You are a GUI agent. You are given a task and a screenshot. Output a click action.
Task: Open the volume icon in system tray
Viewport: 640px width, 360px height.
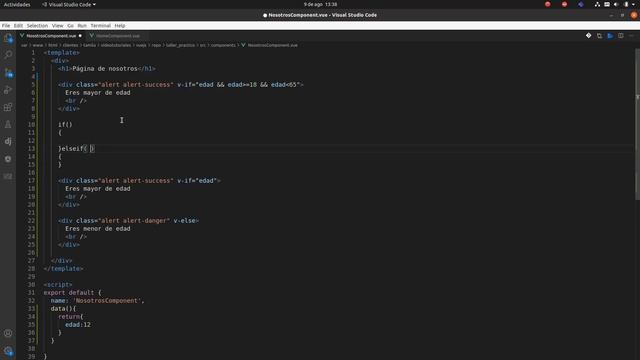pos(616,4)
